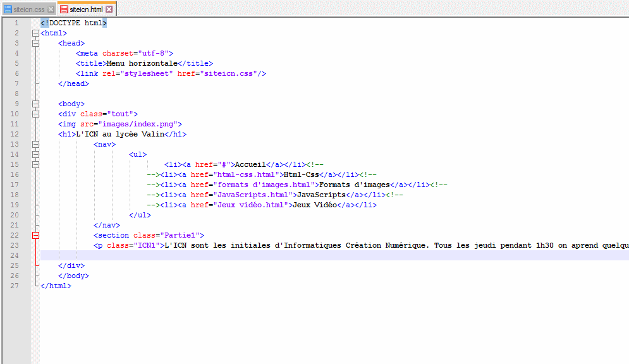
Task: Click the heading text L'ICN au lycée Valin
Action: click(120, 134)
